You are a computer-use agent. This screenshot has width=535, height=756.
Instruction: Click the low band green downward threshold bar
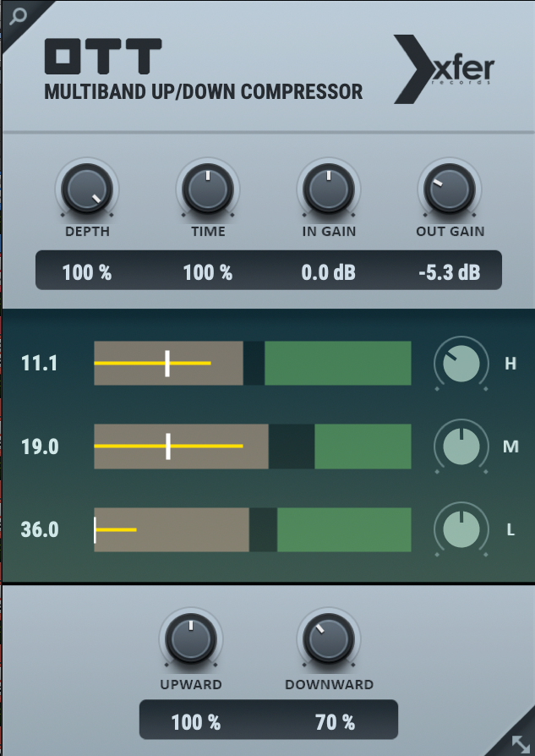coord(343,529)
